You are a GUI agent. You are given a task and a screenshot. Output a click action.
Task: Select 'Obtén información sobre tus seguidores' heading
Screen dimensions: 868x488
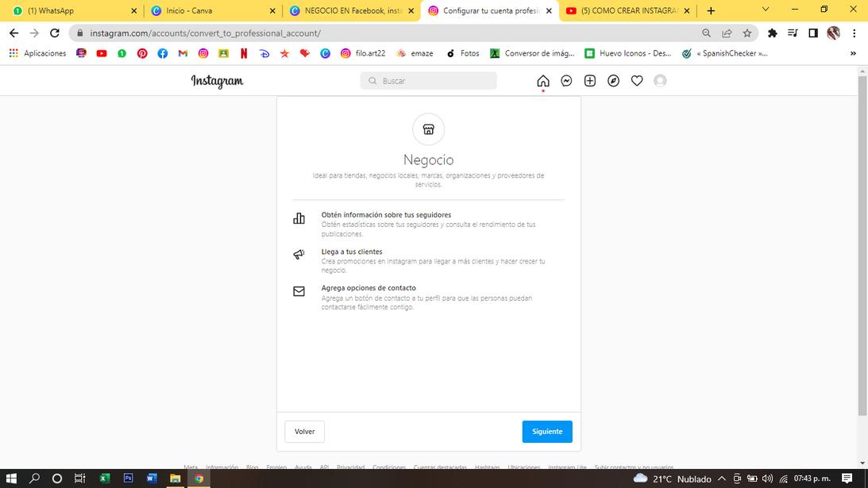387,215
